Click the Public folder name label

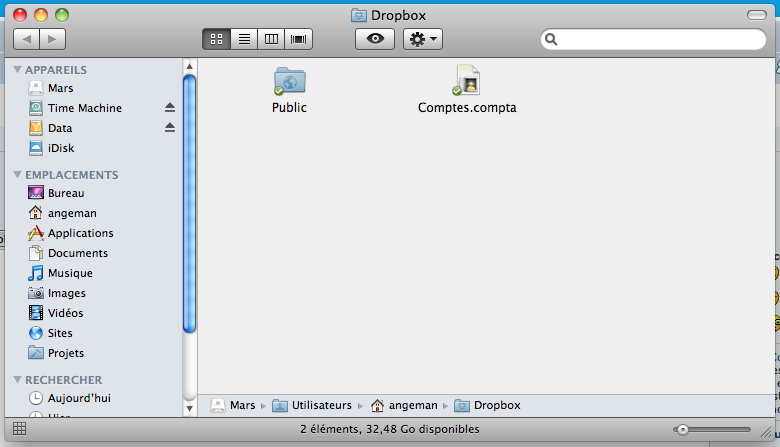289,107
